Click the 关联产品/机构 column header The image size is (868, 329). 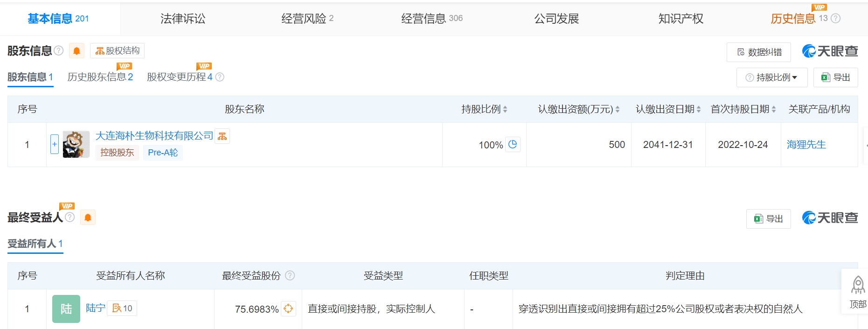pyautogui.click(x=819, y=109)
